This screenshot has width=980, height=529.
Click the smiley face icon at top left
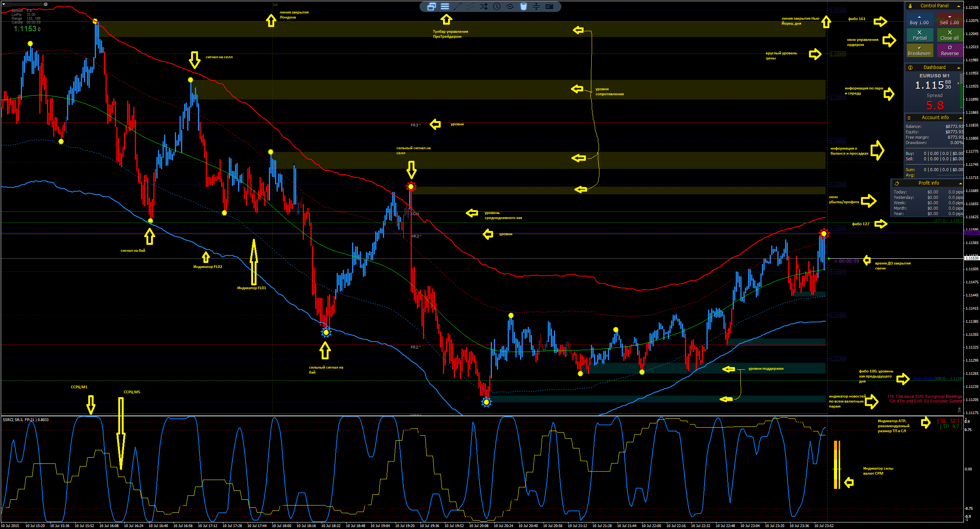[x=45, y=4]
